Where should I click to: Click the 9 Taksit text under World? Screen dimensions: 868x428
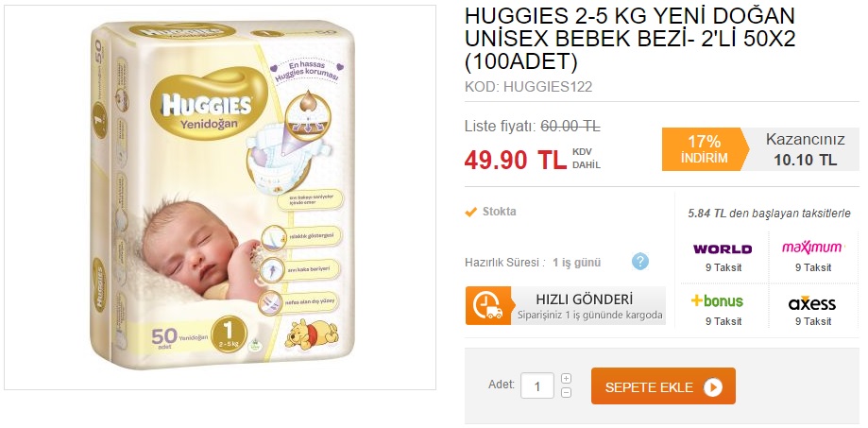tap(723, 267)
